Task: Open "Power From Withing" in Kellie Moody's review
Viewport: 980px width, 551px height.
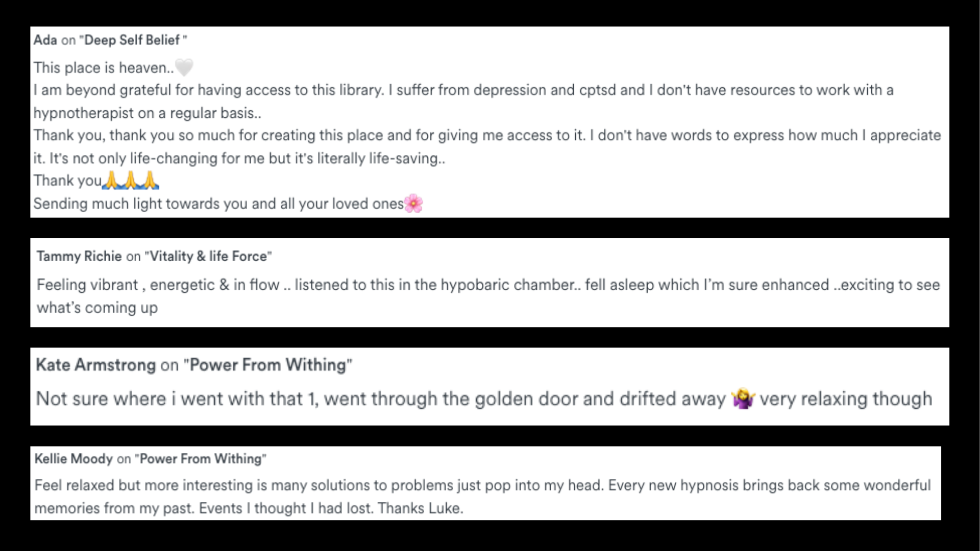Action: click(x=201, y=459)
